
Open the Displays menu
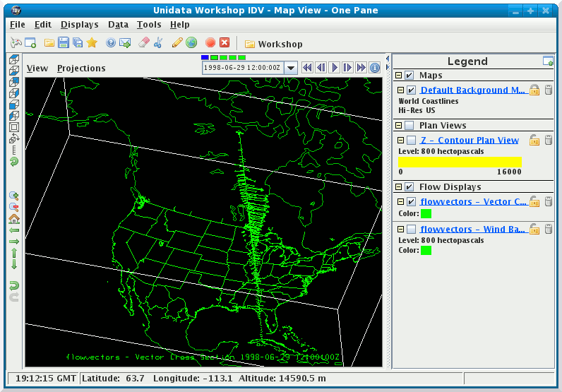point(79,25)
